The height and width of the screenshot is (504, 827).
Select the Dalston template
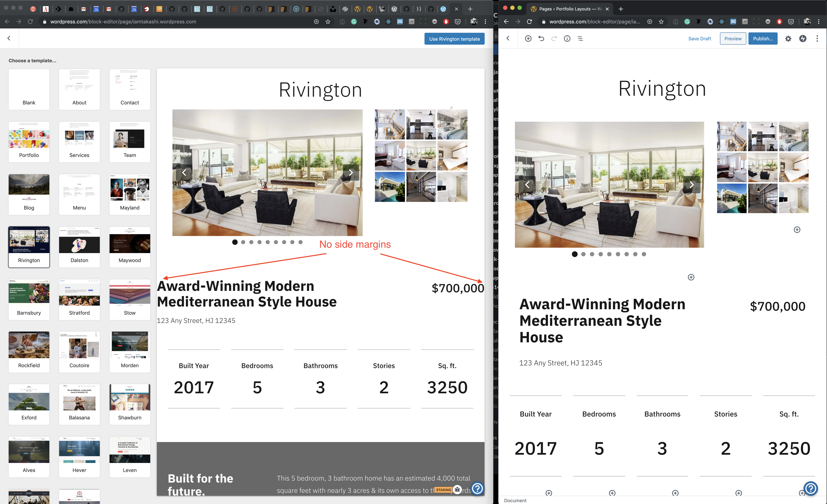pyautogui.click(x=79, y=247)
